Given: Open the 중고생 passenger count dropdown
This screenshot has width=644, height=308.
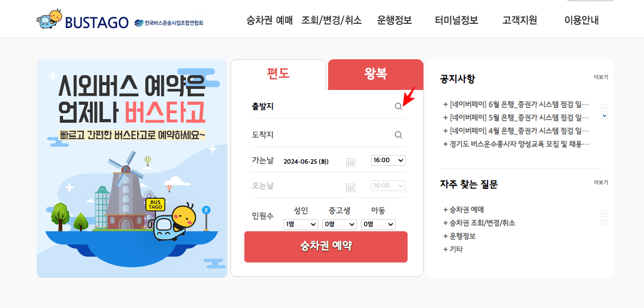Looking at the screenshot, I should click(x=340, y=224).
